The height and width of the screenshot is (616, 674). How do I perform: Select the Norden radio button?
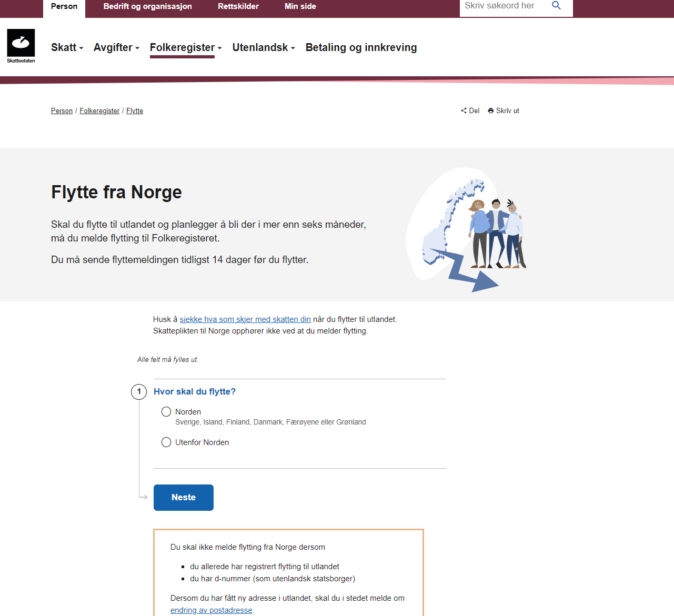(166, 411)
